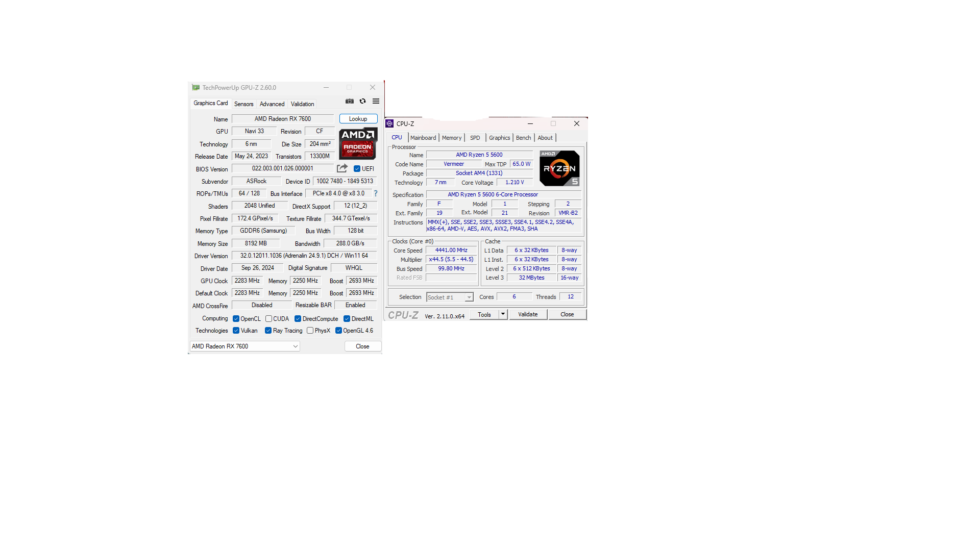The width and height of the screenshot is (980, 551).
Task: Click the Close button in GPU-Z
Action: (x=362, y=346)
